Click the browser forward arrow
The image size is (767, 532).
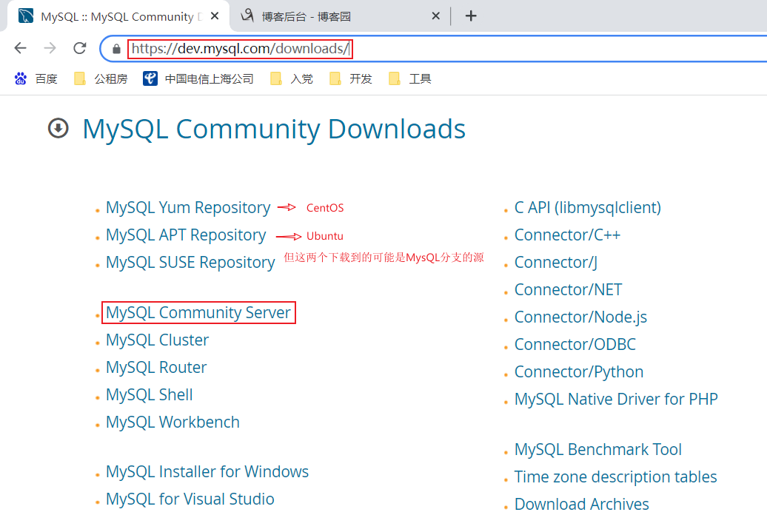(x=50, y=48)
